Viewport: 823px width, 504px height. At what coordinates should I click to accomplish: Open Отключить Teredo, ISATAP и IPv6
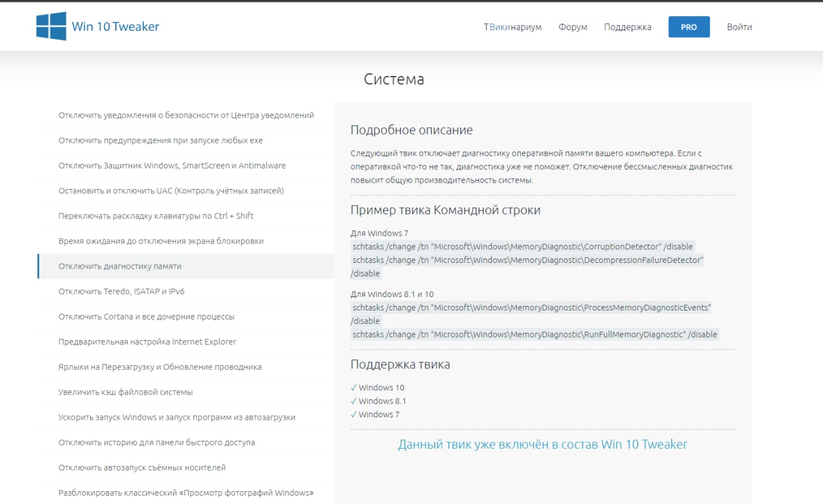(x=186, y=291)
